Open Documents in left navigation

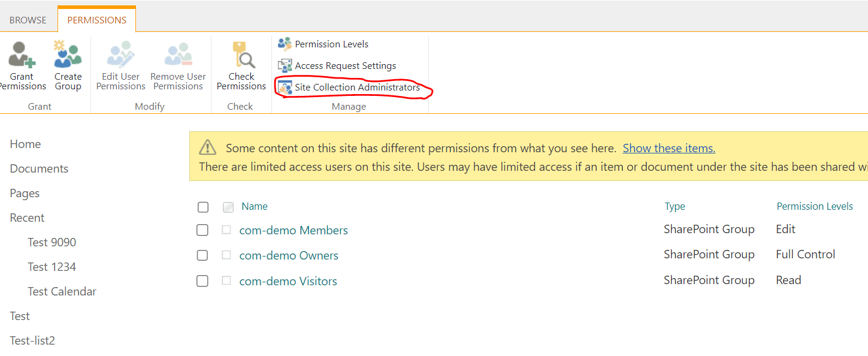coord(39,168)
